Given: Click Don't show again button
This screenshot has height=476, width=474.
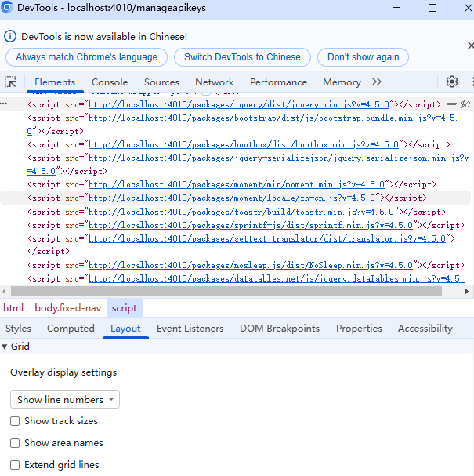Looking at the screenshot, I should coord(363,57).
